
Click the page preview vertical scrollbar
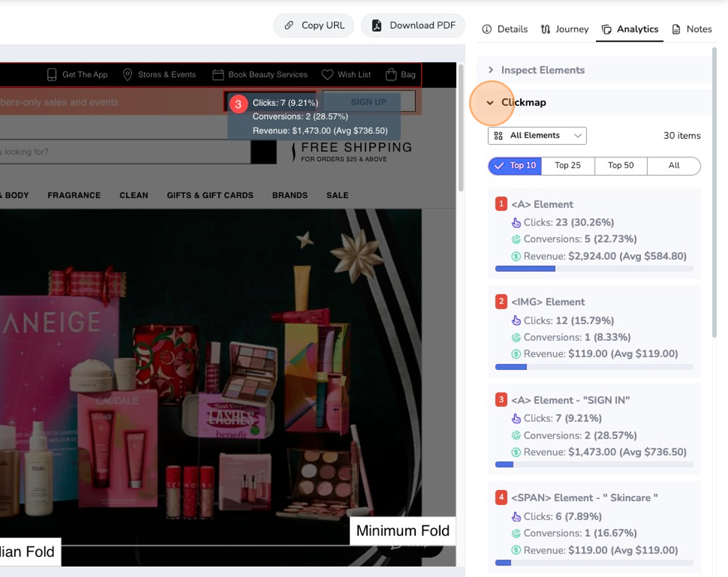click(461, 127)
